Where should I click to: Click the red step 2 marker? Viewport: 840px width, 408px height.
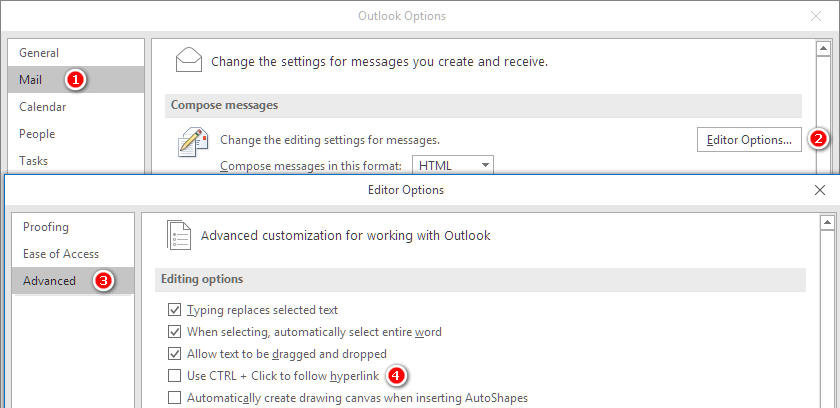pyautogui.click(x=818, y=139)
